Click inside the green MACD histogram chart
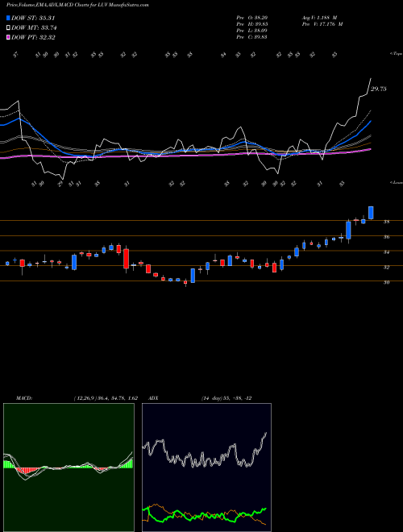403x532 pixels. coord(69,468)
